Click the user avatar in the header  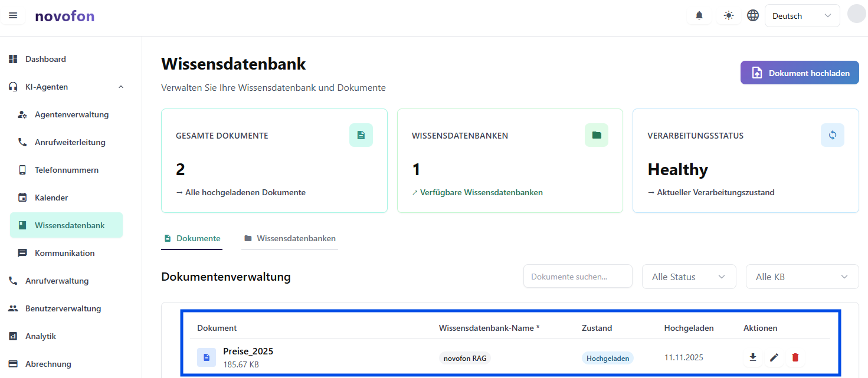pos(856,14)
